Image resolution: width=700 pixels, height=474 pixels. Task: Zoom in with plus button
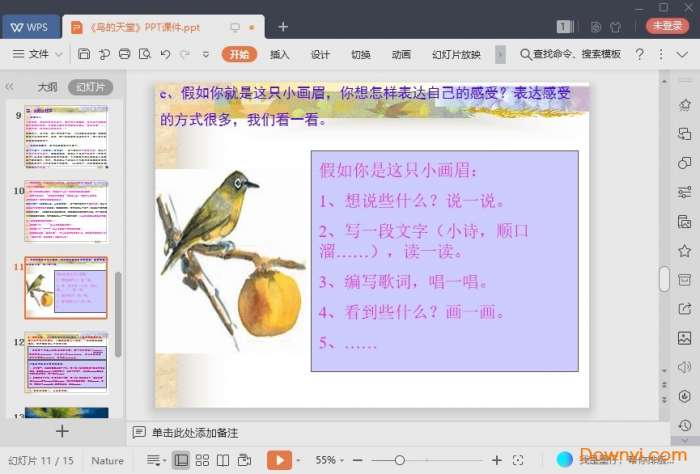pyautogui.click(x=496, y=460)
